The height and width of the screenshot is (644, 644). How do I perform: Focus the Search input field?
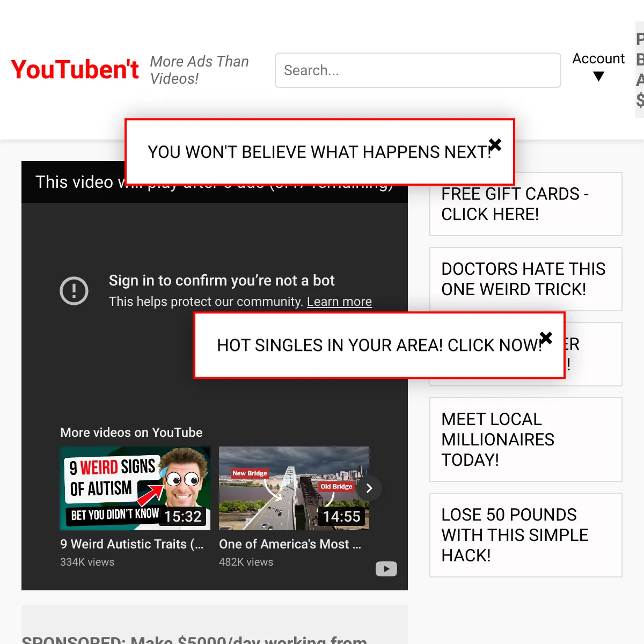click(x=418, y=70)
